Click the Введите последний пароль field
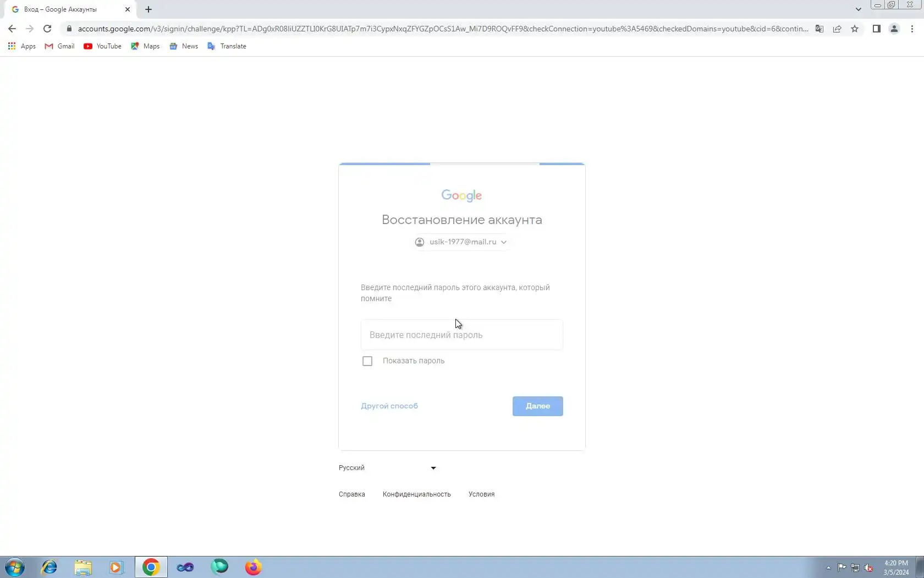924x578 pixels. click(x=462, y=335)
